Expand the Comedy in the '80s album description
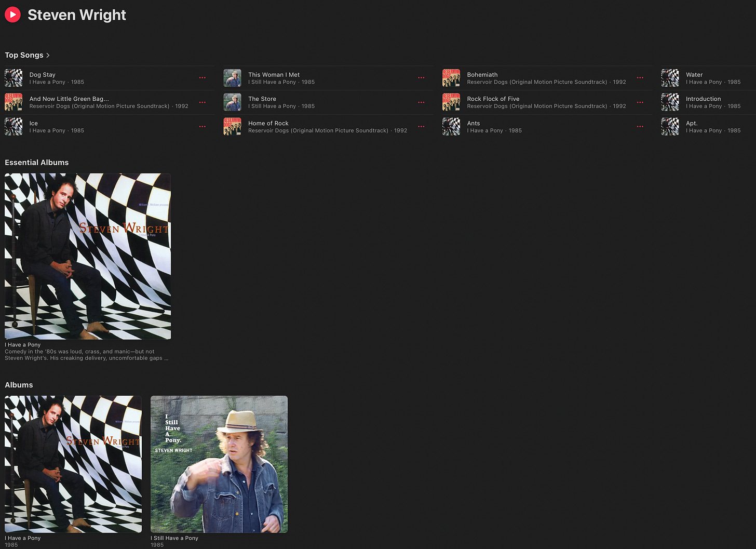756x549 pixels. click(86, 355)
